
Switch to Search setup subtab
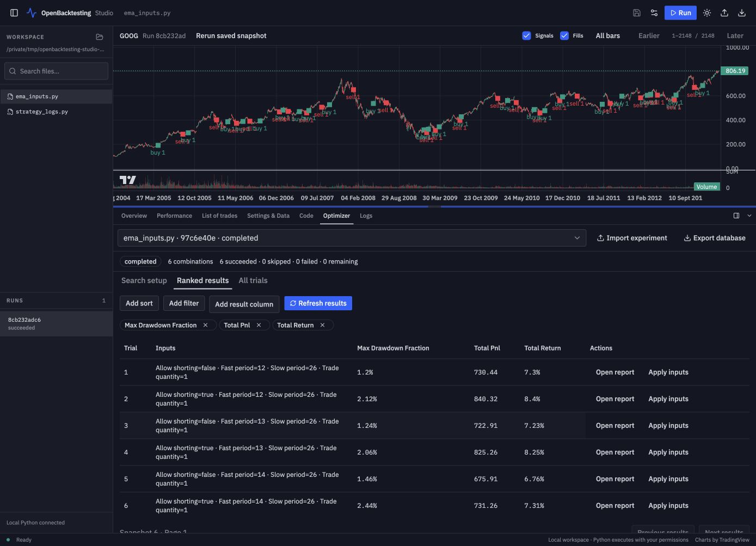click(x=144, y=280)
